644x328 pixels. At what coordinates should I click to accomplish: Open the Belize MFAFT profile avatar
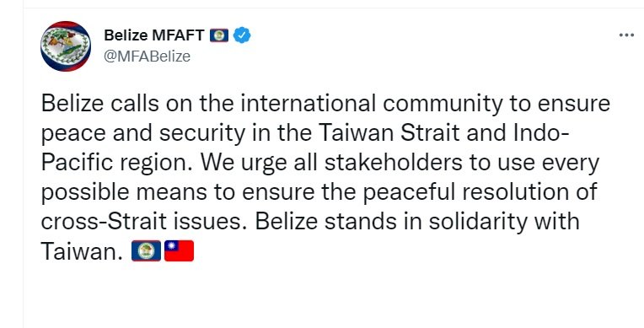point(66,46)
